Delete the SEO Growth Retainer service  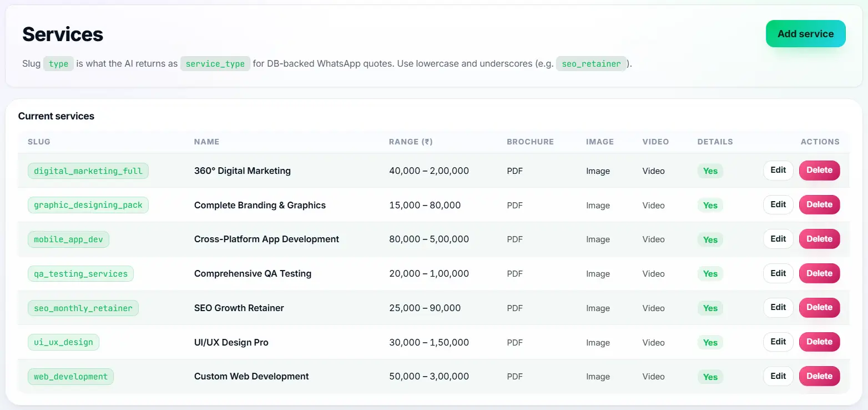(819, 308)
